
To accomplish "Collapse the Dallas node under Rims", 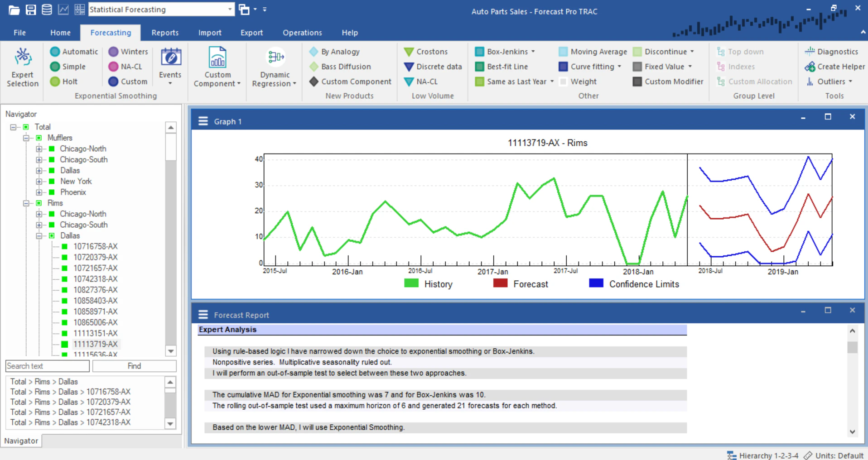I will pos(39,235).
